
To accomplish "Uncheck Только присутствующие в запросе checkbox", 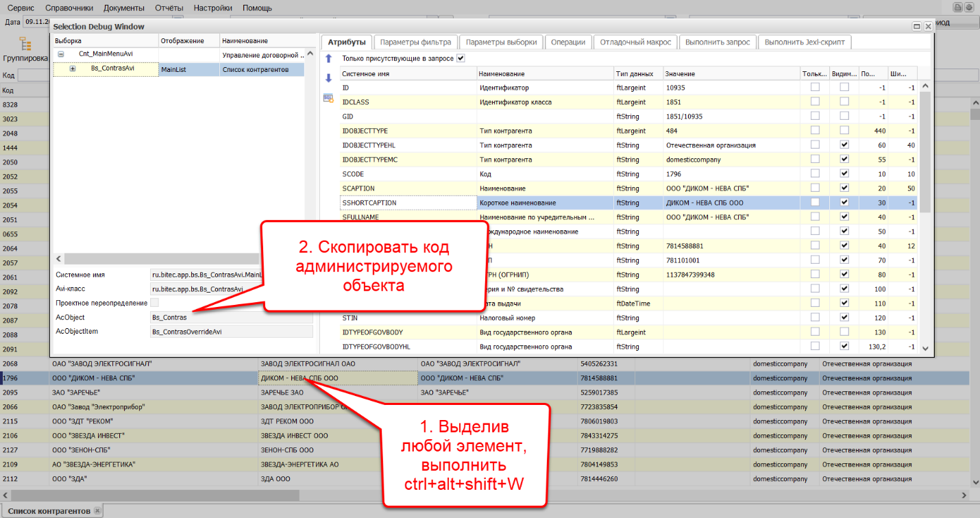I will pyautogui.click(x=461, y=58).
